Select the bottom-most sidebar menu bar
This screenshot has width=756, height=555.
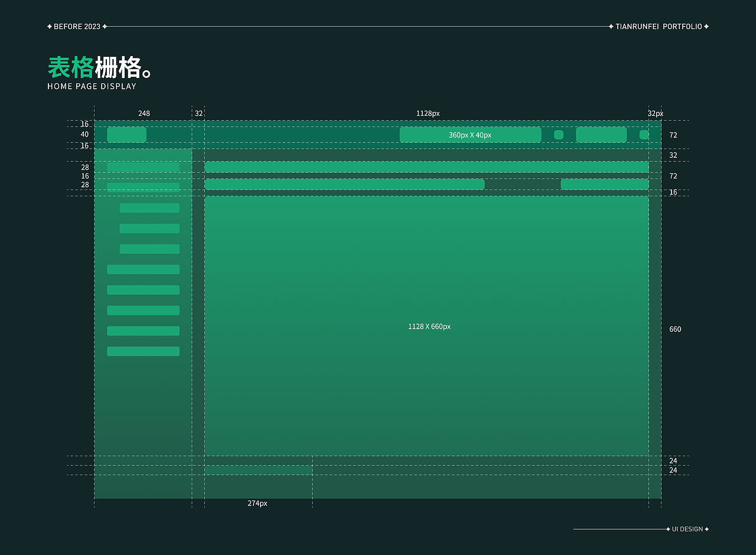click(143, 351)
